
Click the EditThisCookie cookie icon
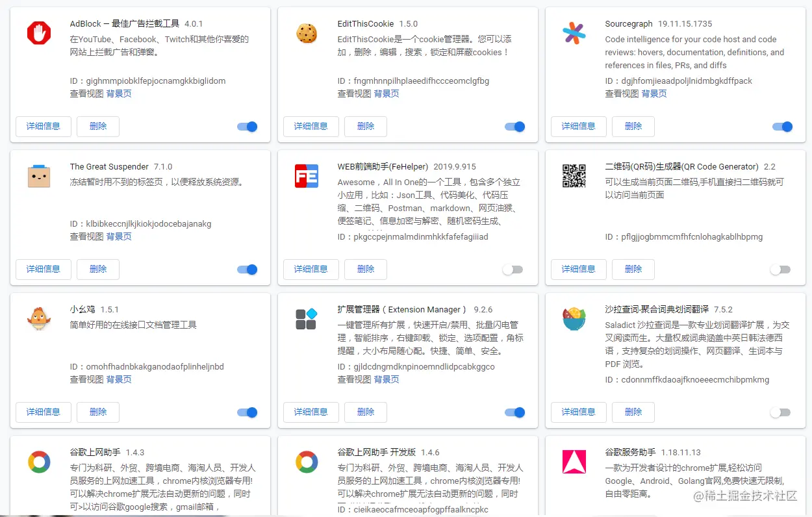click(x=307, y=33)
